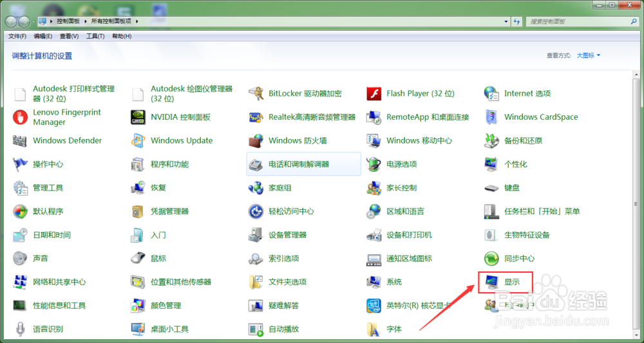
Task: Open the Windows Update icon
Action: [x=138, y=141]
